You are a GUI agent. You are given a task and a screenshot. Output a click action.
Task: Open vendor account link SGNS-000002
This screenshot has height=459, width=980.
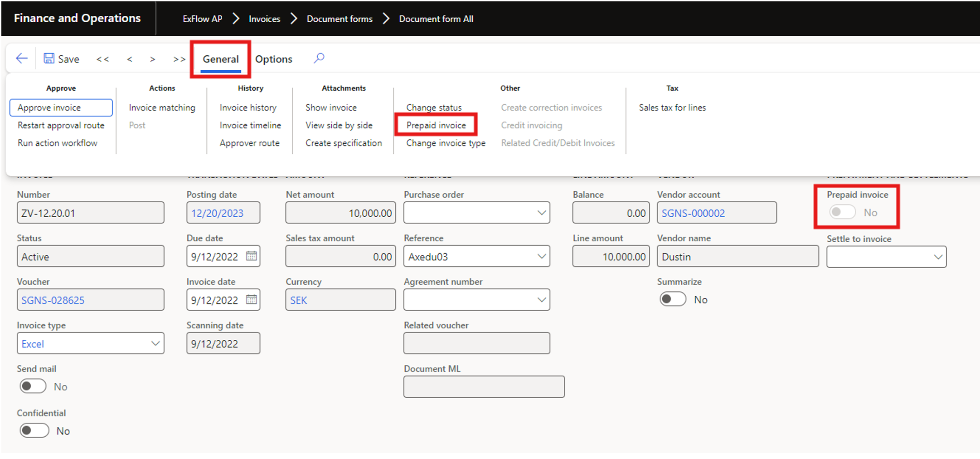click(x=693, y=213)
